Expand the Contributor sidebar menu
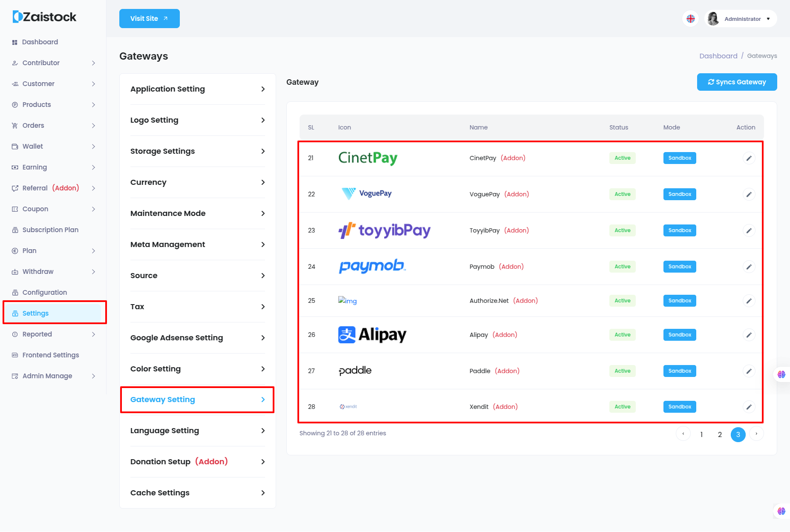Screen dimensions: 790x532 (x=53, y=63)
